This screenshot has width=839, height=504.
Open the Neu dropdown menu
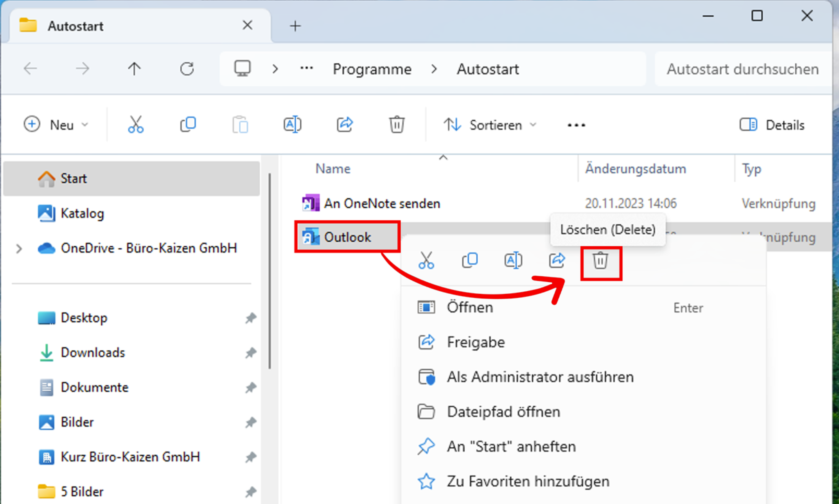point(56,125)
